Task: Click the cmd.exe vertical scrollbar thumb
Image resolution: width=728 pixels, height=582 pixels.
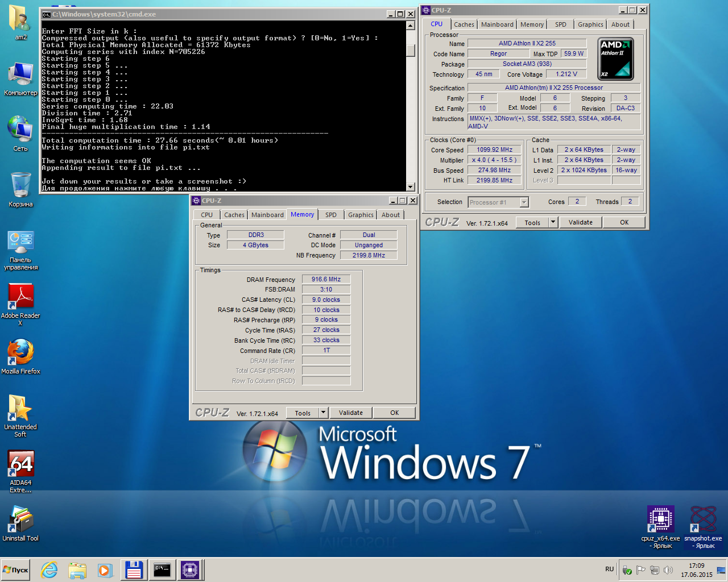Action: 411,50
